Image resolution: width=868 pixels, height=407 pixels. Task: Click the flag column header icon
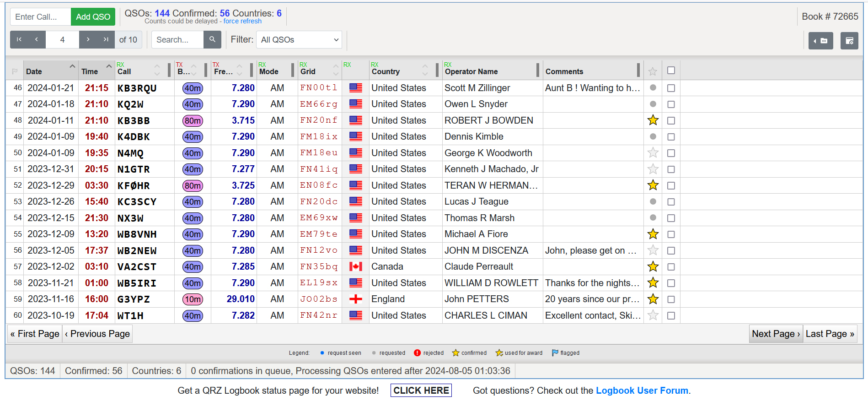tap(15, 71)
